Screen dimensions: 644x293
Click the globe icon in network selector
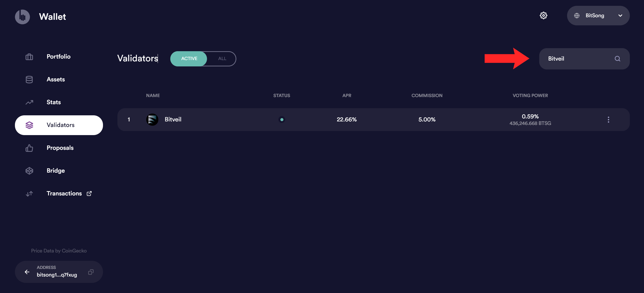tap(577, 15)
